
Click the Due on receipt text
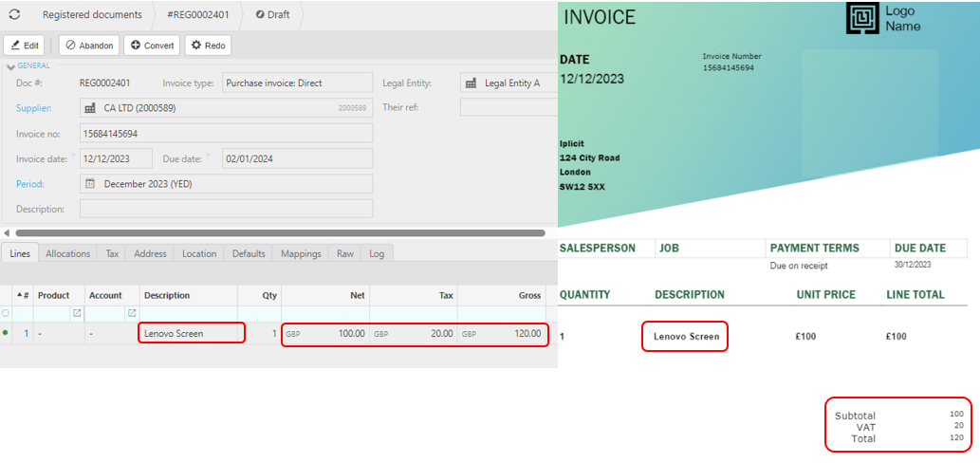tap(799, 267)
